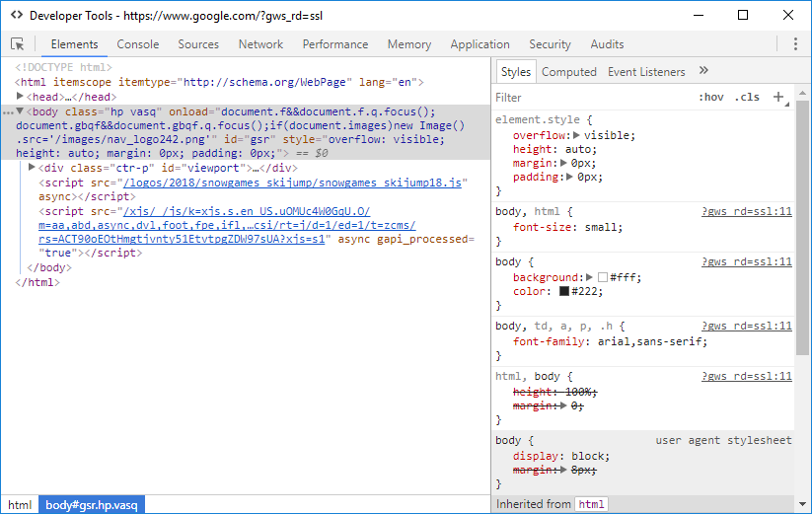Screen dimensions: 812x514
Task: Select the Event Listeners pane tab
Action: pos(646,72)
